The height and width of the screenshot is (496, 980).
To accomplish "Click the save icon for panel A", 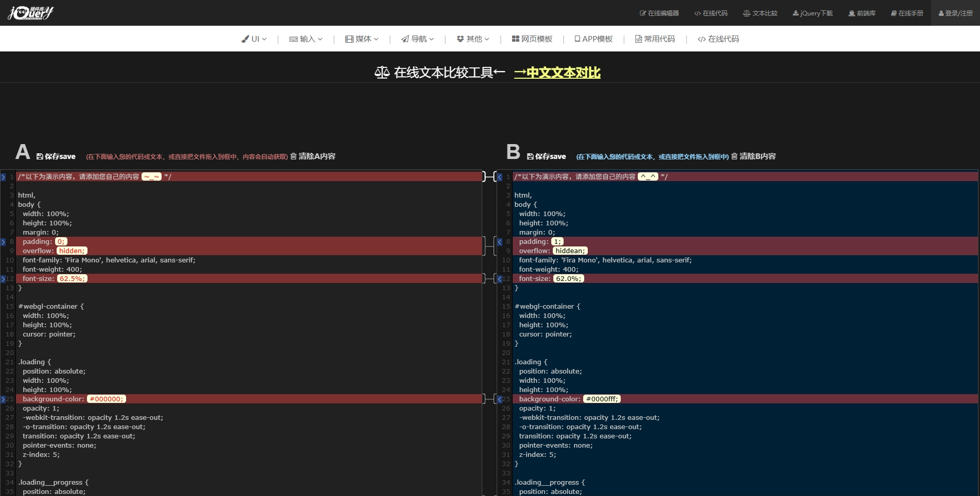I will point(40,156).
